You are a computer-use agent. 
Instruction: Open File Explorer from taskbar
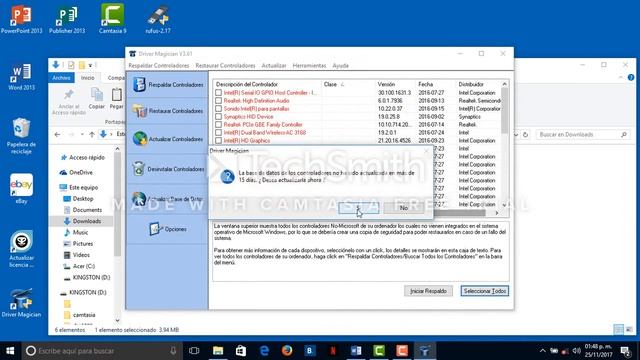pos(218,351)
